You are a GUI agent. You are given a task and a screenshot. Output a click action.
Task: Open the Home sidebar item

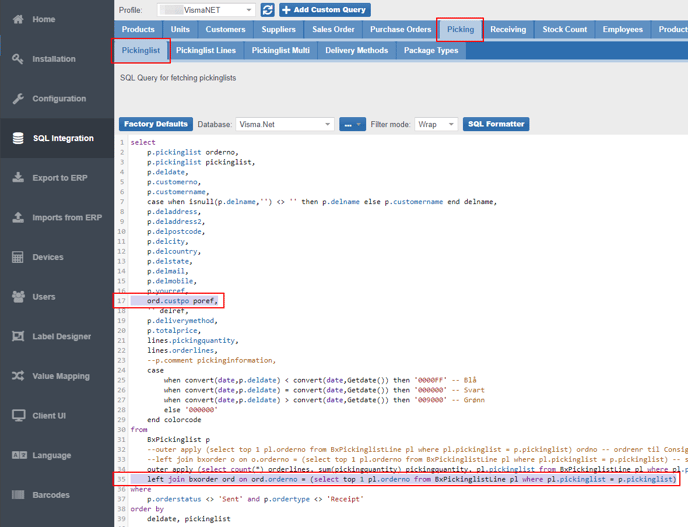[x=57, y=19]
